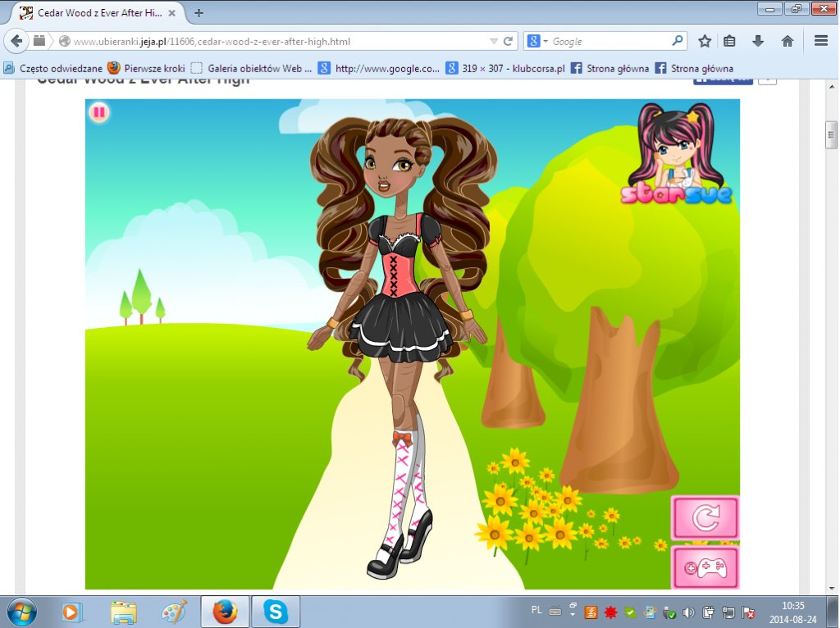This screenshot has width=840, height=628.
Task: Click the orange Java tray icon
Action: coord(591,612)
